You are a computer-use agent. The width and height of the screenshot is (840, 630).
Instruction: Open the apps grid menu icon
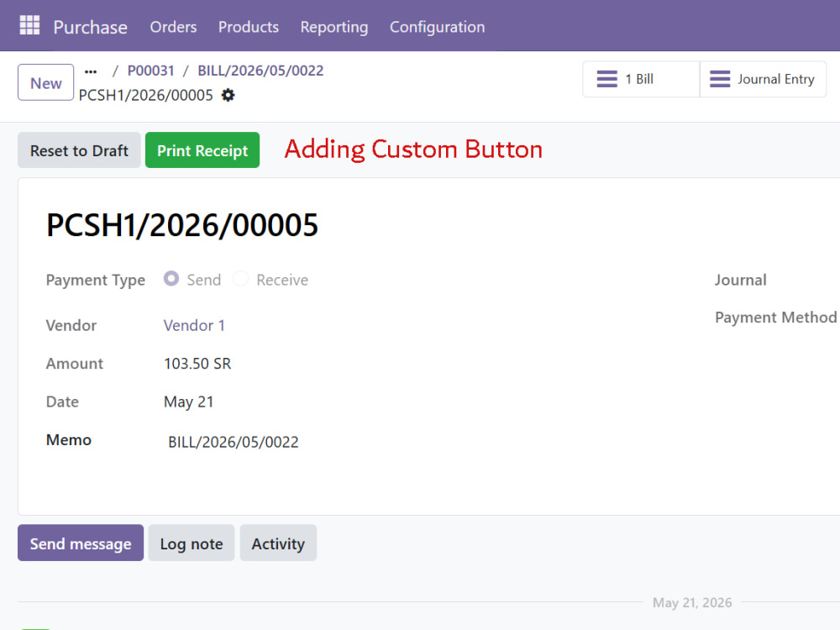coord(29,25)
